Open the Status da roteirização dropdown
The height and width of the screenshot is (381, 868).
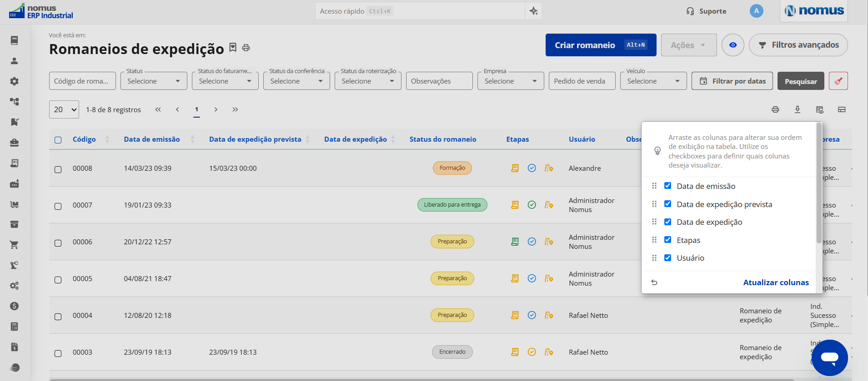point(368,81)
